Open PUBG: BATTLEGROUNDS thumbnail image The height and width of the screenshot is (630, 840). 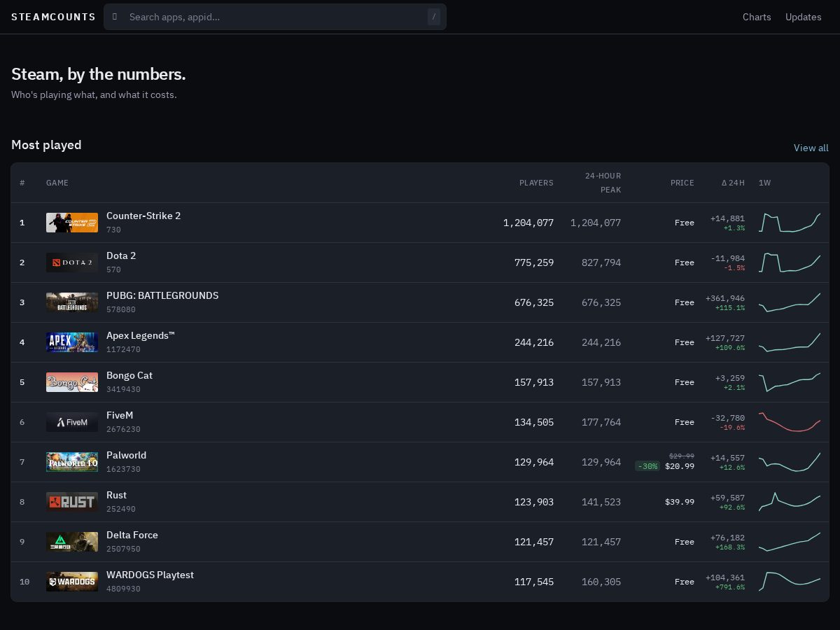72,302
